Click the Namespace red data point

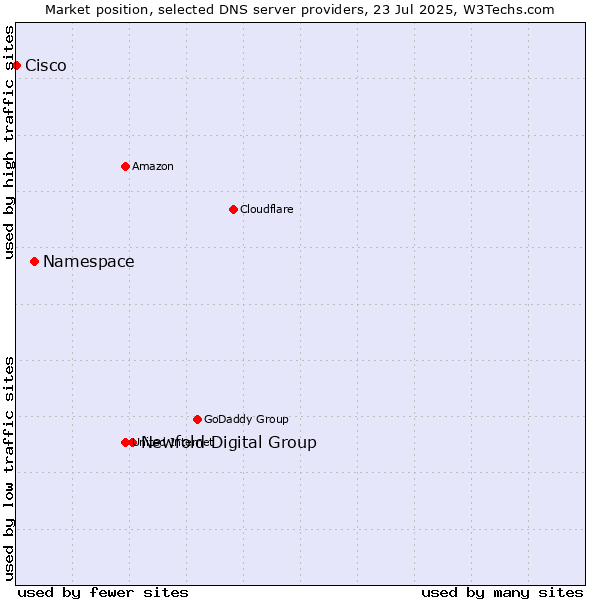[34, 262]
